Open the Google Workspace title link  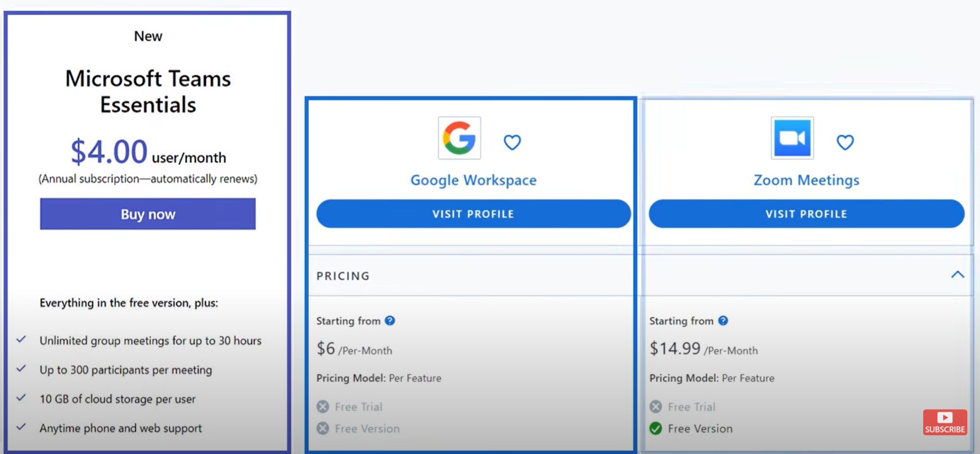473,180
